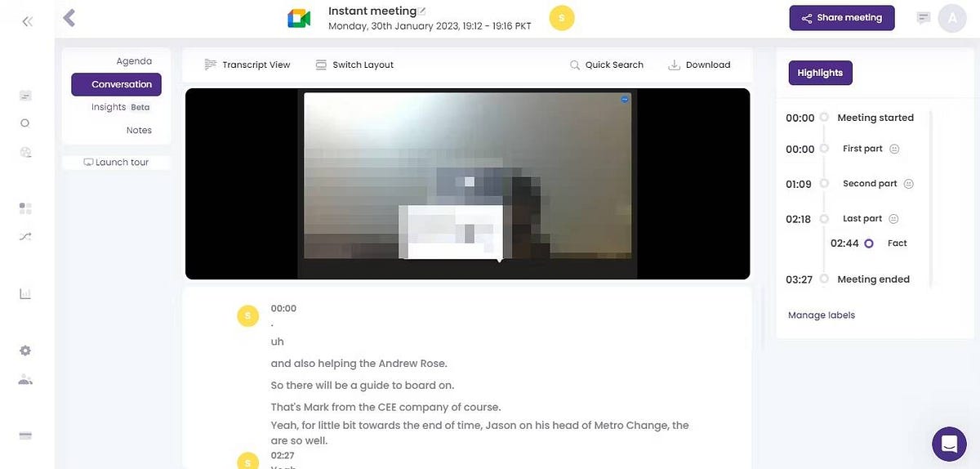Click the sentiment face icon next to First part
The image size is (980, 469).
tap(894, 150)
